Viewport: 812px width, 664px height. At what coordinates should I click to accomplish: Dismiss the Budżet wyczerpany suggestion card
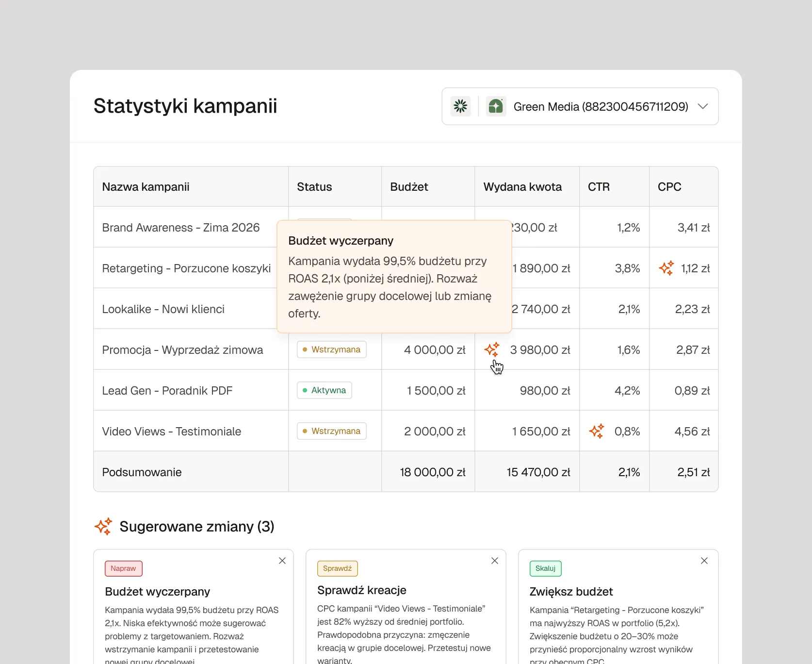(x=282, y=561)
